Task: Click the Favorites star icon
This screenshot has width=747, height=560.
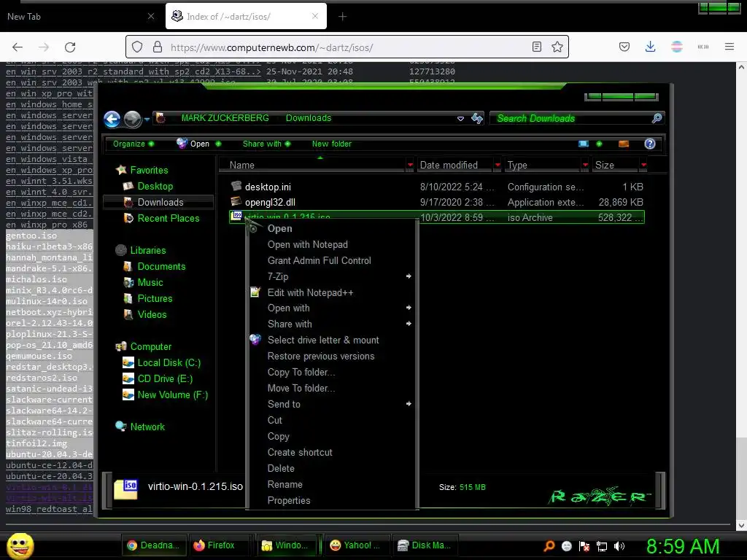Action: click(122, 169)
